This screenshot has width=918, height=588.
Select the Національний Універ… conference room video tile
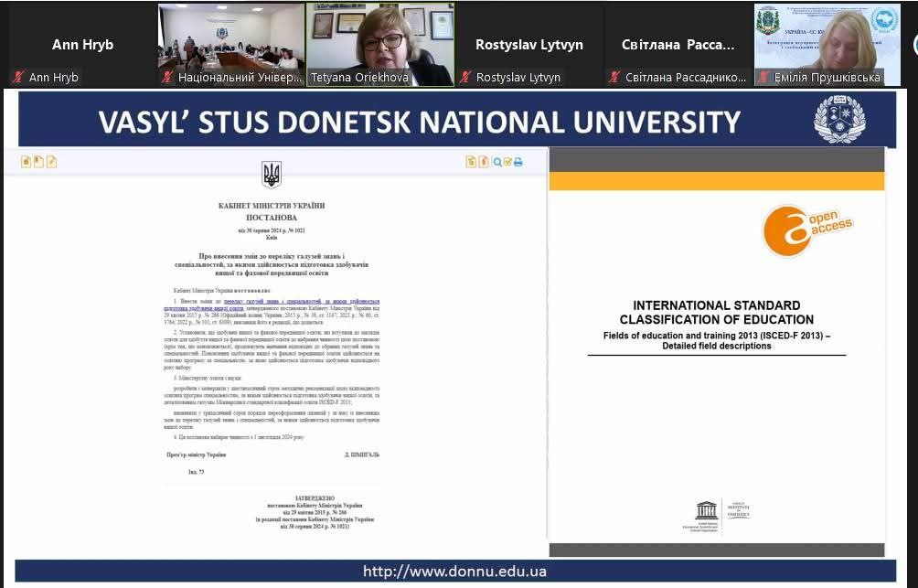(231, 45)
